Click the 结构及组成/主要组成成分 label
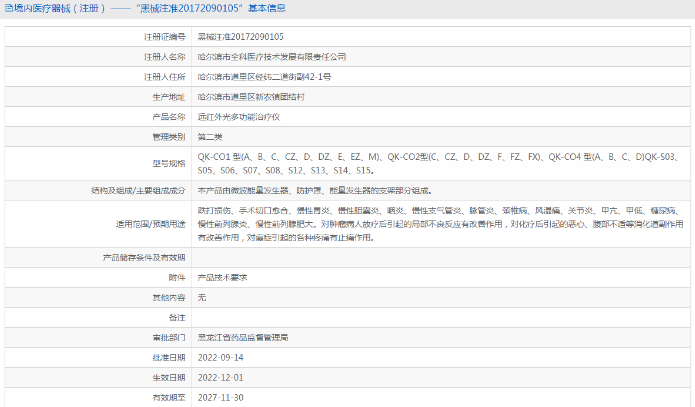695x407 pixels. coord(138,191)
